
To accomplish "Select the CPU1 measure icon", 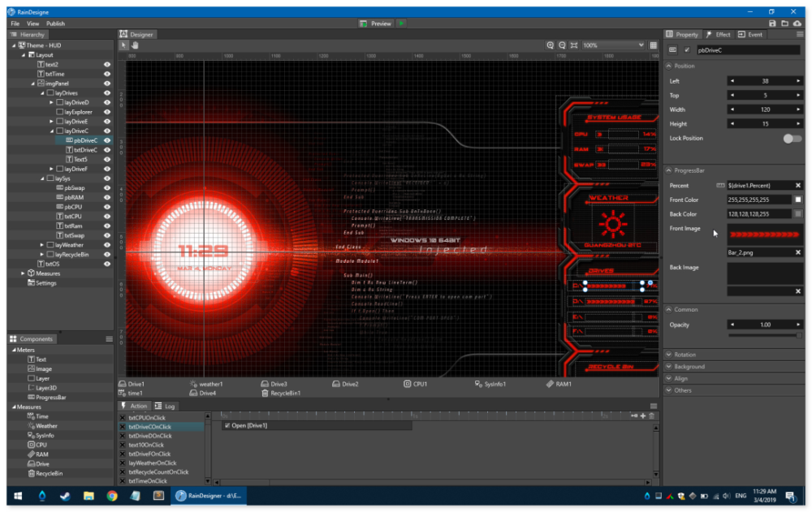I will (x=408, y=384).
